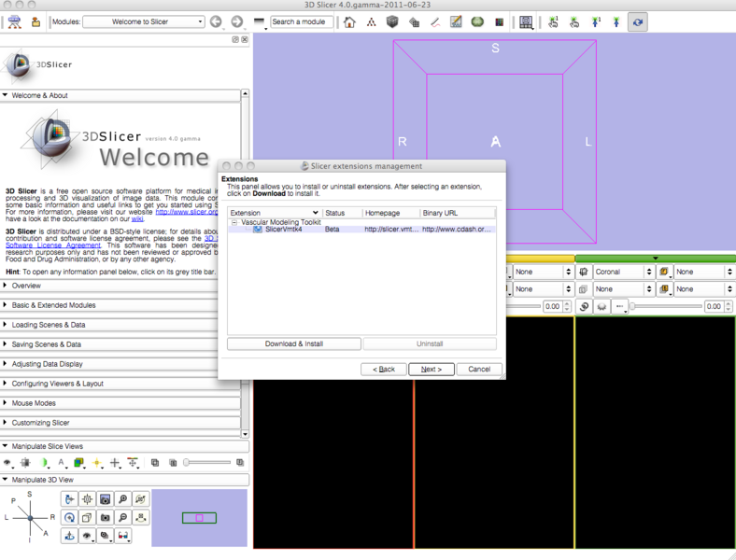Toggle 3D view visibility eye options
The width and height of the screenshot is (736, 560).
[87, 536]
